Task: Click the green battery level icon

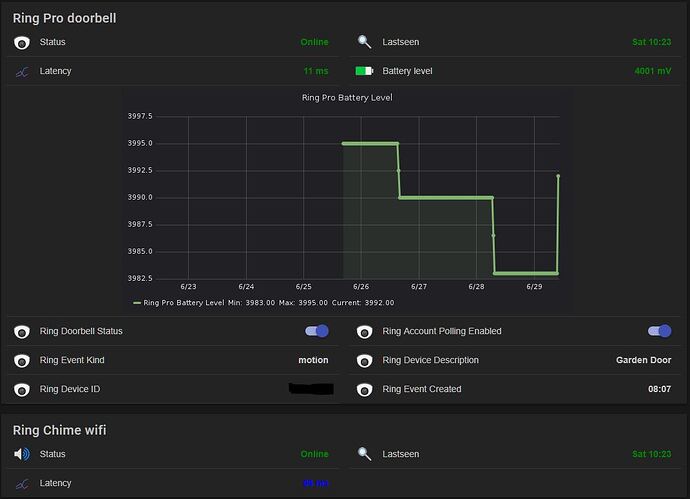Action: (x=364, y=72)
